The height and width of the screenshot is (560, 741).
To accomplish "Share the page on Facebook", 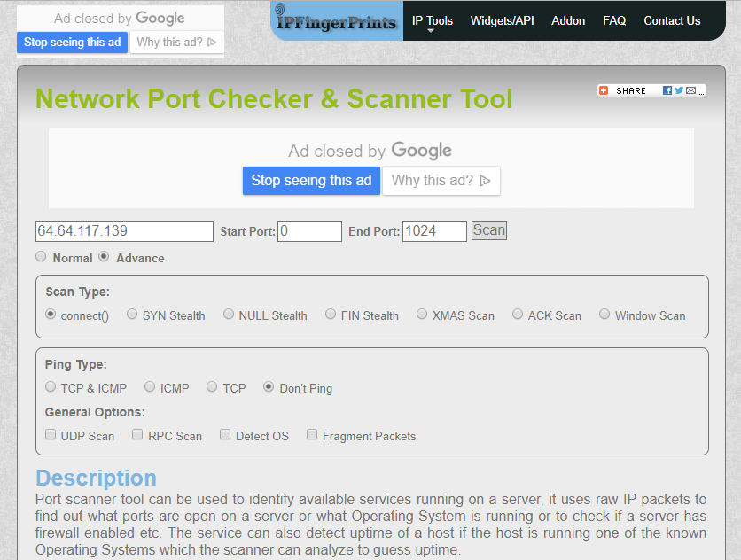I will pos(667,90).
